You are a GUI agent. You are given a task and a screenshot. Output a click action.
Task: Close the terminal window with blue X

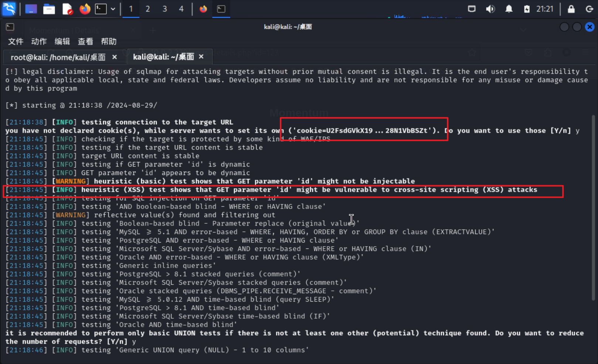point(590,27)
